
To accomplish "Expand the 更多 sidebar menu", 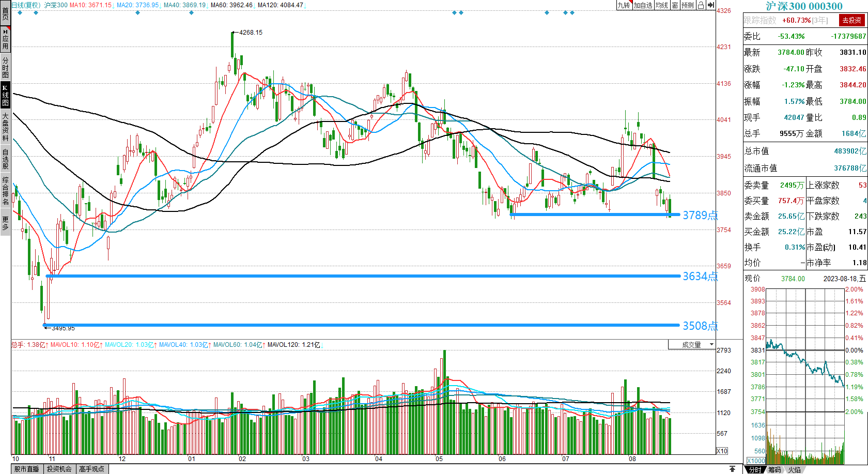I will click(5, 223).
